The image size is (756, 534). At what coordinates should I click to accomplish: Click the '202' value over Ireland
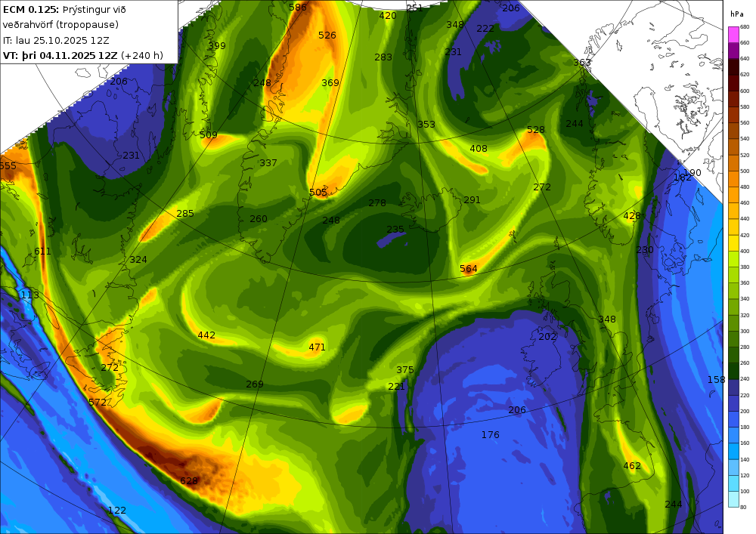click(547, 337)
